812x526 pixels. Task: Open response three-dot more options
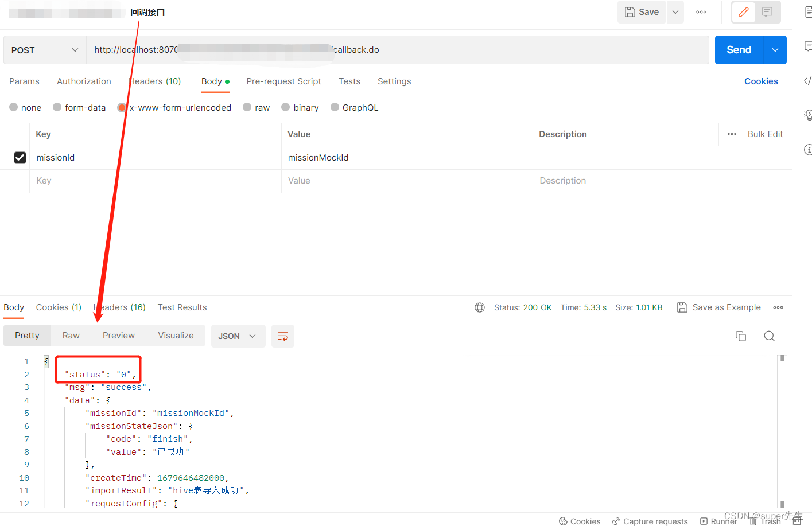pyautogui.click(x=778, y=307)
